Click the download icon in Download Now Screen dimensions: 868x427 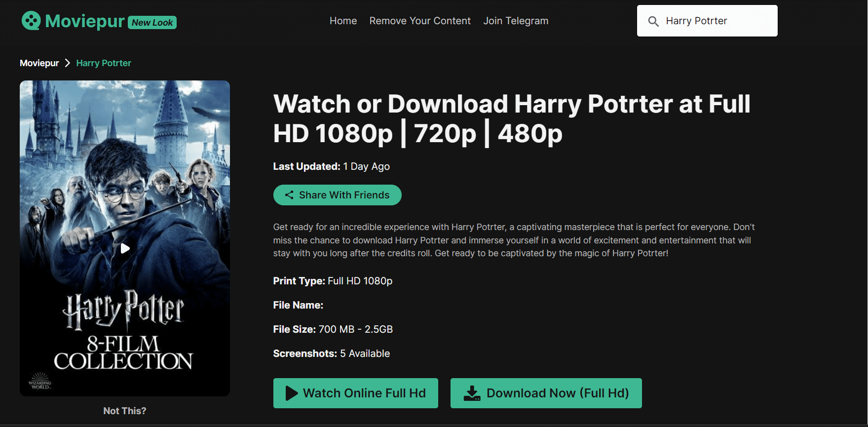472,393
